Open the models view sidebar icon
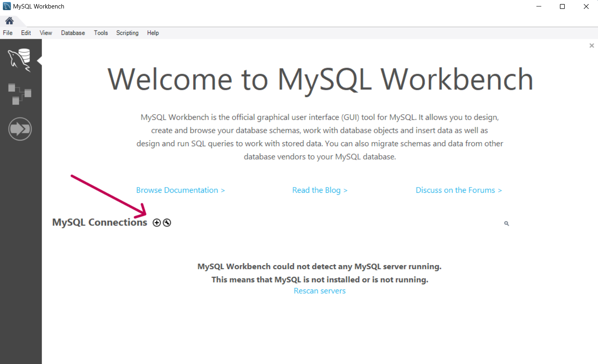The height and width of the screenshot is (364, 598). (x=19, y=94)
